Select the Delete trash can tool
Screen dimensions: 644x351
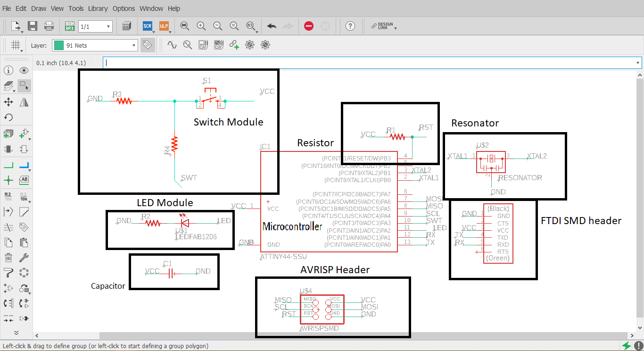(x=8, y=258)
